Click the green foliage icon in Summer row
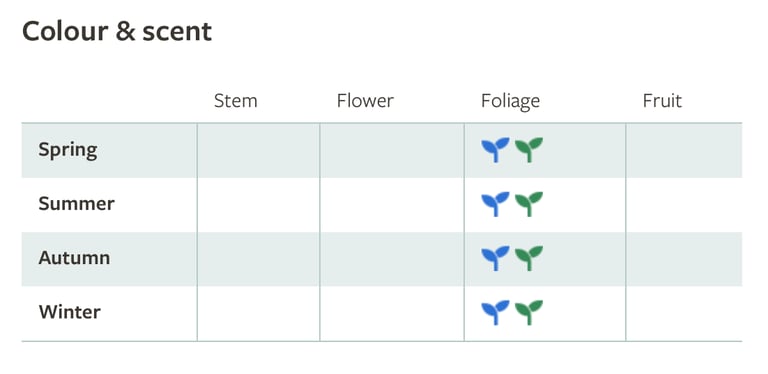This screenshot has height=374, width=768. coord(529,204)
